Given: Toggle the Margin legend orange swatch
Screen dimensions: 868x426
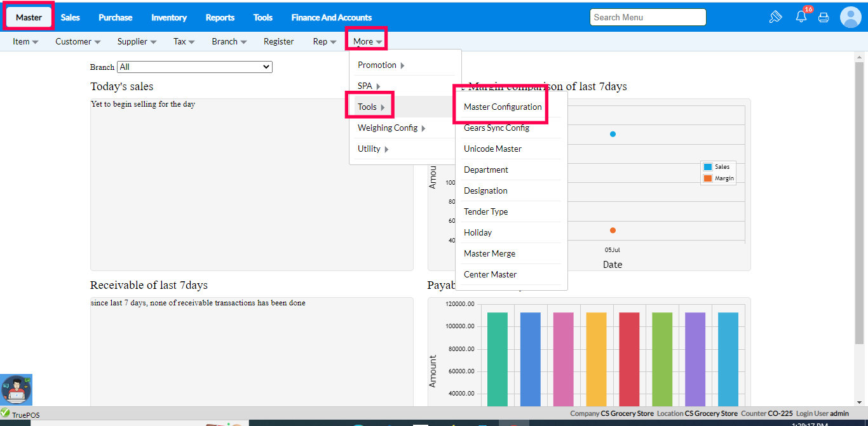Looking at the screenshot, I should click(707, 178).
